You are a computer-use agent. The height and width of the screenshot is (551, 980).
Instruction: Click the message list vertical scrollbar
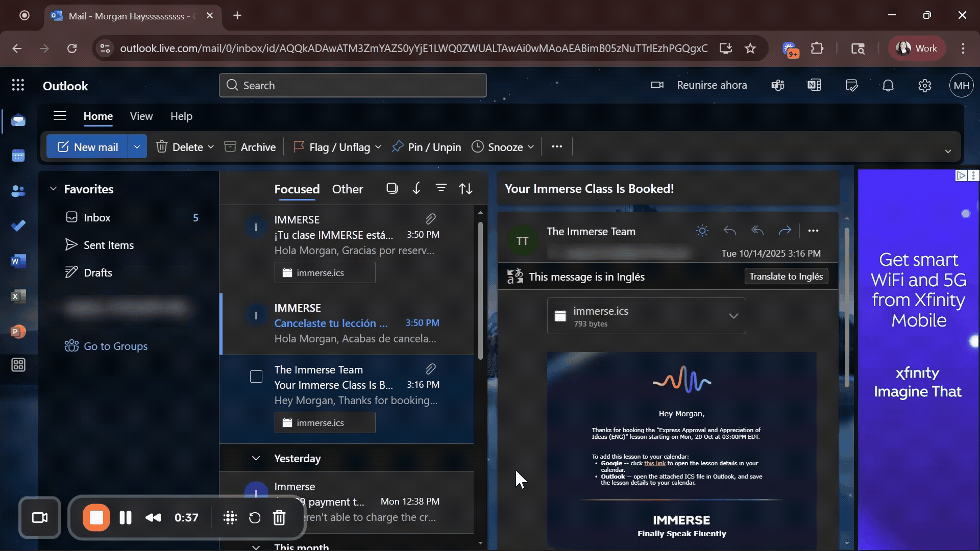480,291
